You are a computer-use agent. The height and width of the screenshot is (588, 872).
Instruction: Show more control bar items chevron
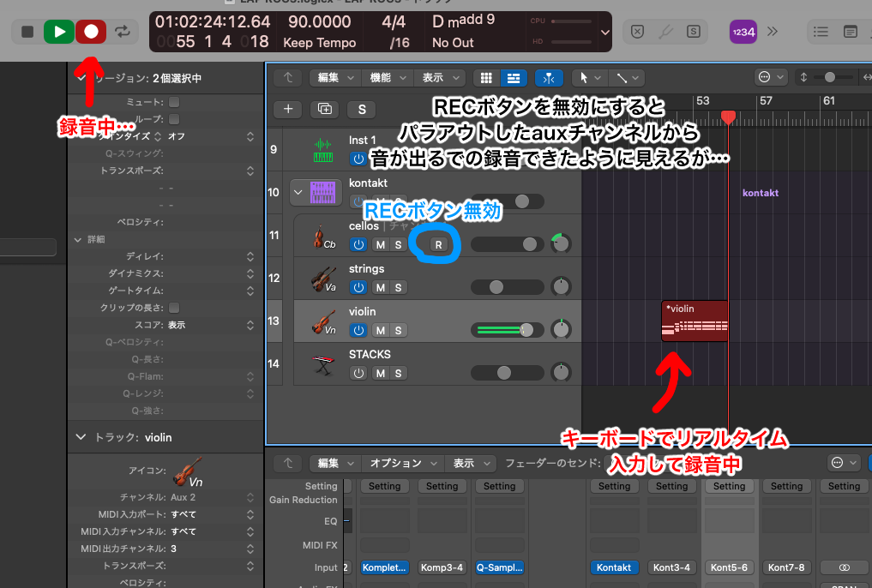pyautogui.click(x=773, y=32)
